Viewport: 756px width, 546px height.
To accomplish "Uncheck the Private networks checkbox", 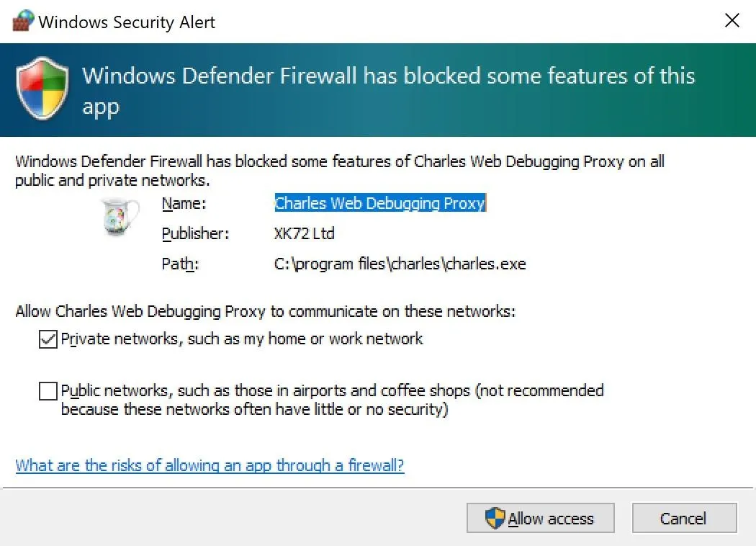I will [48, 339].
